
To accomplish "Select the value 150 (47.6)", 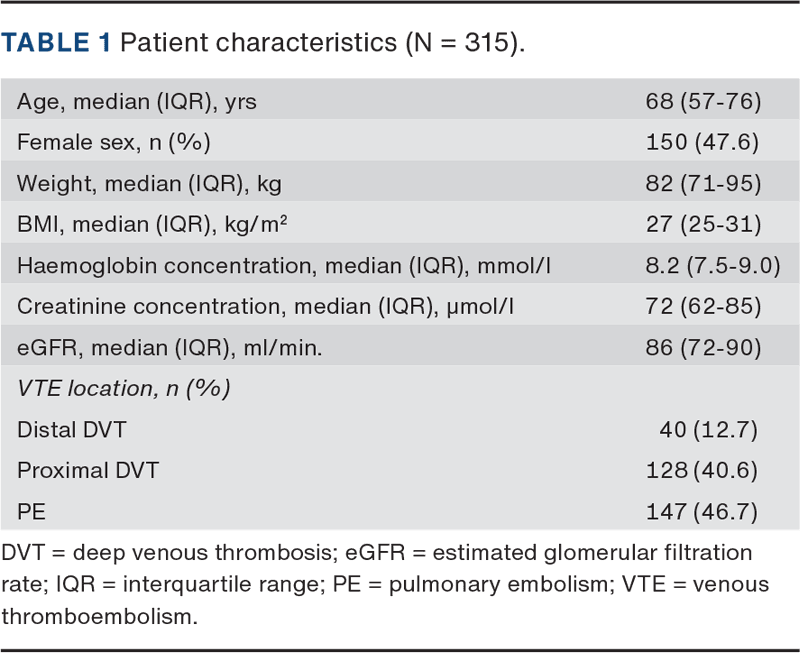I will click(x=702, y=142).
